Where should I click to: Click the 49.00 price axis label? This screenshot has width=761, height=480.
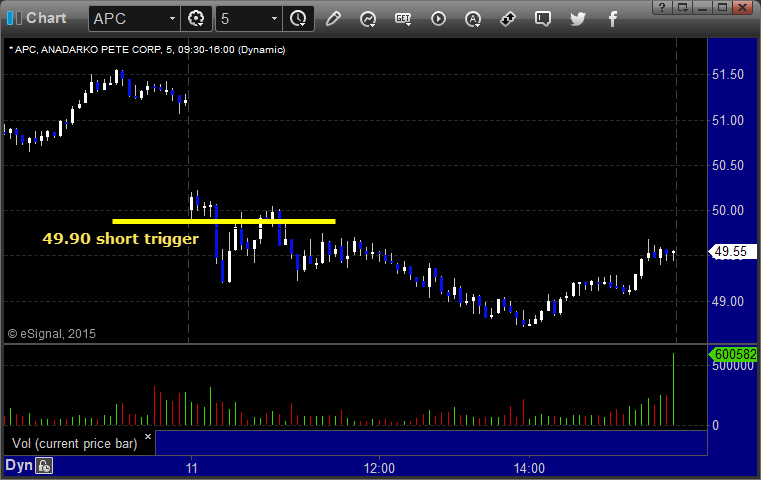(x=728, y=301)
